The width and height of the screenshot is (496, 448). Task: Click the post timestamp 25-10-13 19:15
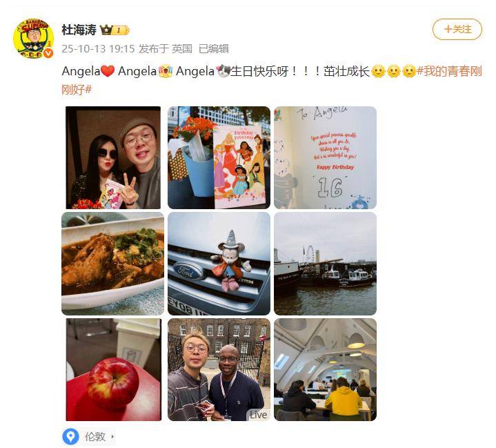tap(98, 49)
